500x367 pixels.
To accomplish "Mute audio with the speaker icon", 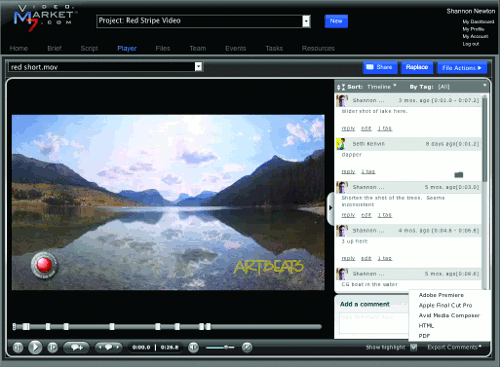I will (193, 348).
